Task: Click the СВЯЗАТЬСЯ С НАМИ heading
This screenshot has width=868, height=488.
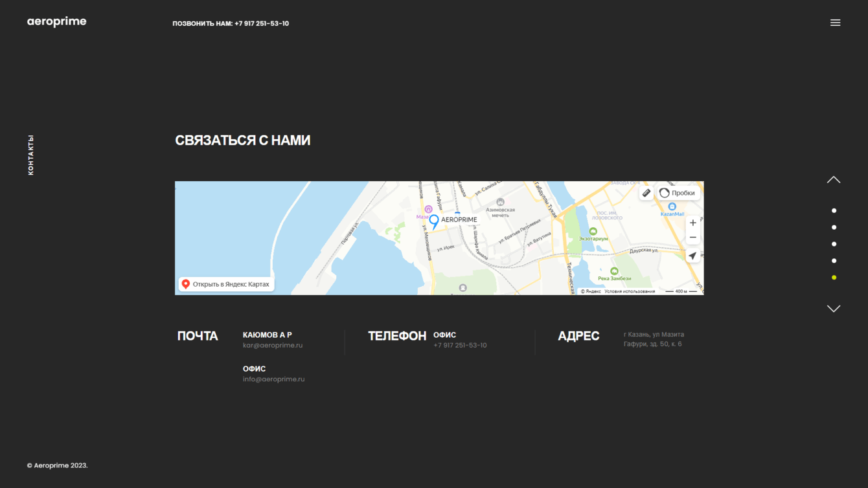Action: click(x=243, y=140)
